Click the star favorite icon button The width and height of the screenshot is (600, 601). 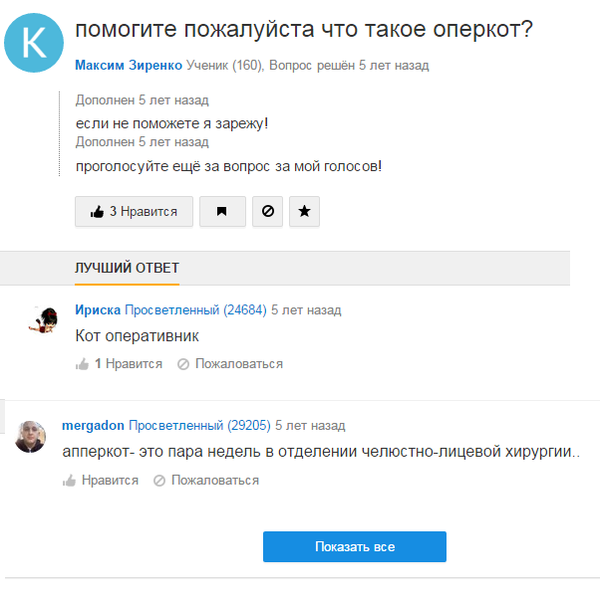click(305, 212)
